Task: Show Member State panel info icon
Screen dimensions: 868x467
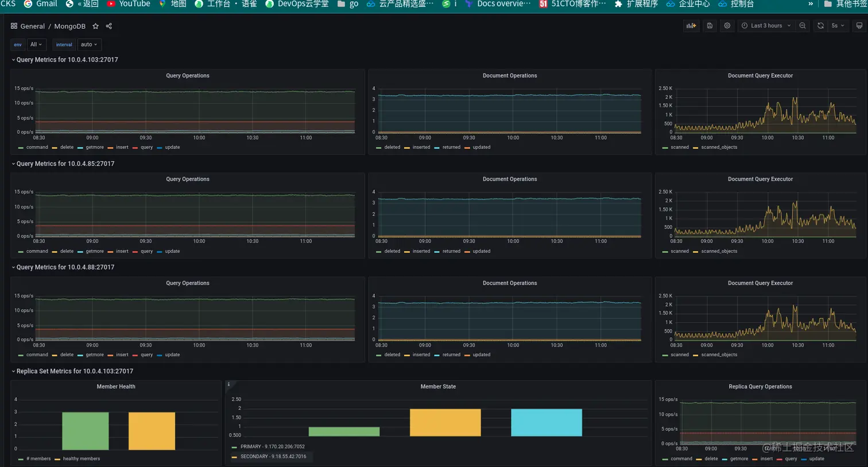Action: 228,385
